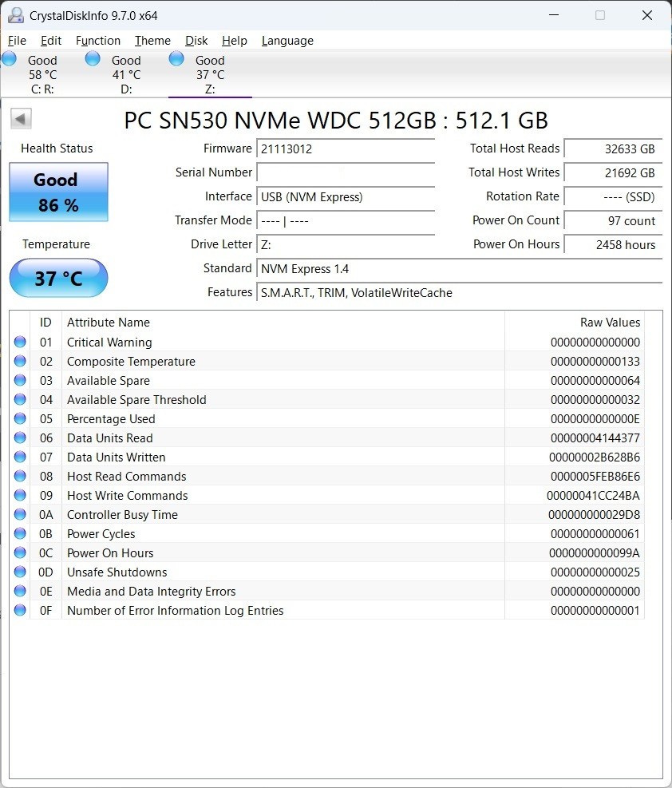The image size is (672, 788).
Task: Click the Drive Letter field showing Z:
Action: click(x=346, y=245)
